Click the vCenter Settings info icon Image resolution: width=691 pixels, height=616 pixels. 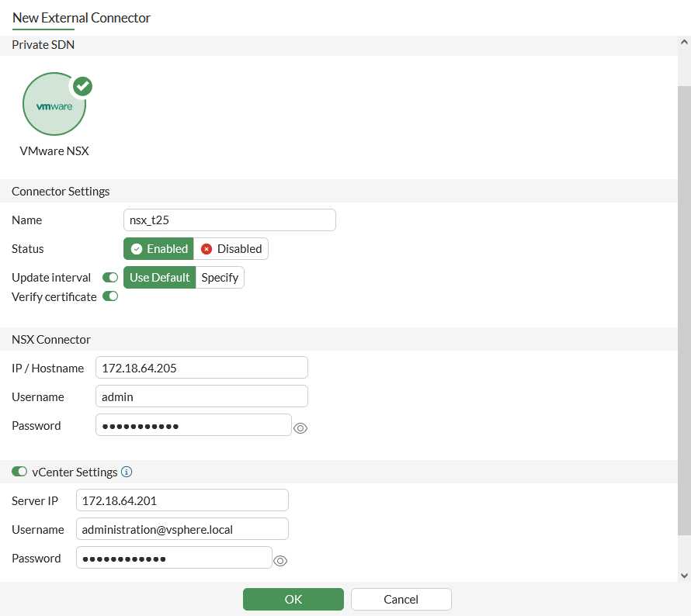pos(127,472)
